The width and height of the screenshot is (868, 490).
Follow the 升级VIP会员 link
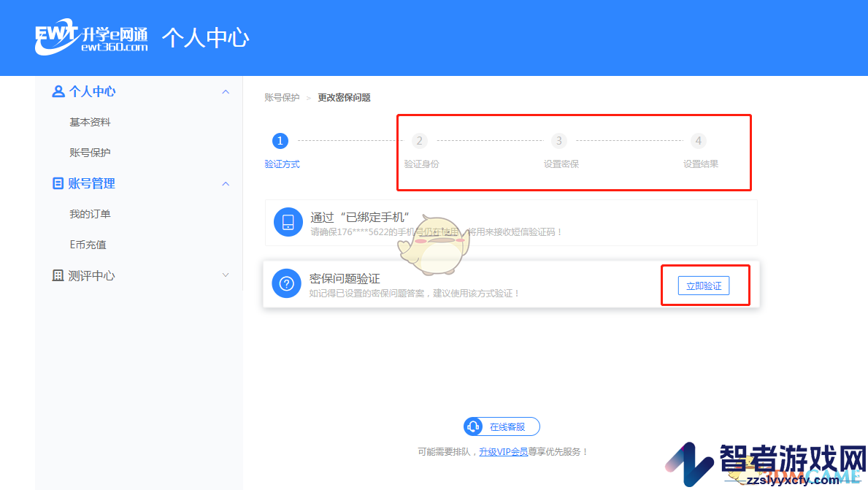pyautogui.click(x=503, y=452)
